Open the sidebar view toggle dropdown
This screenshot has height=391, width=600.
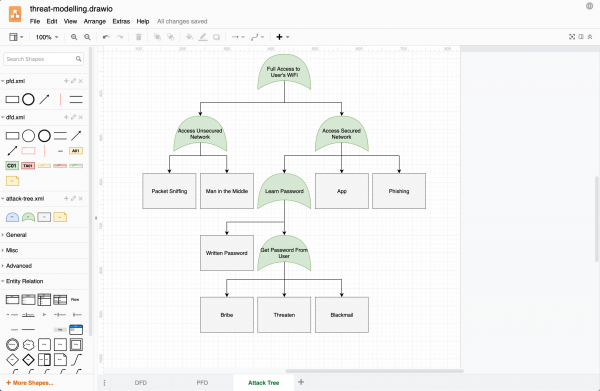pyautogui.click(x=16, y=37)
